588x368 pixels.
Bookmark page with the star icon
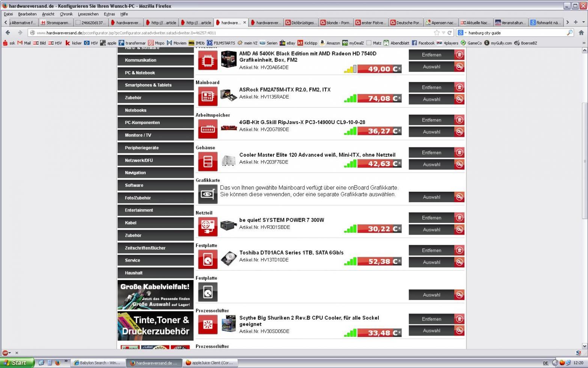point(437,33)
